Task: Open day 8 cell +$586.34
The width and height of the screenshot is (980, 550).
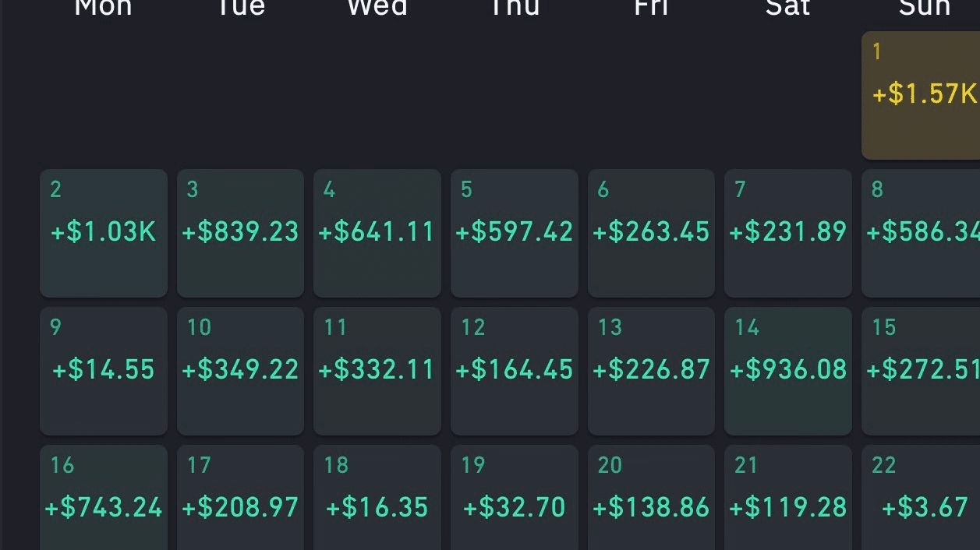Action: (921, 233)
